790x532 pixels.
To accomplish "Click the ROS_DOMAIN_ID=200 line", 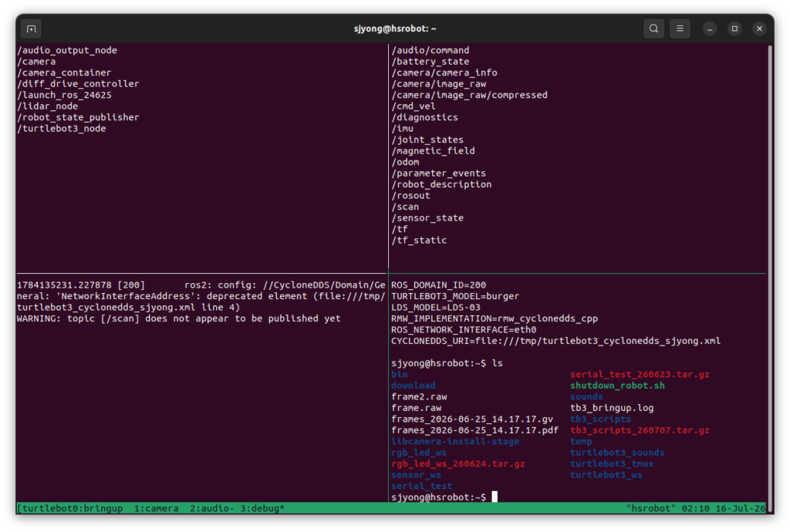I will (439, 285).
